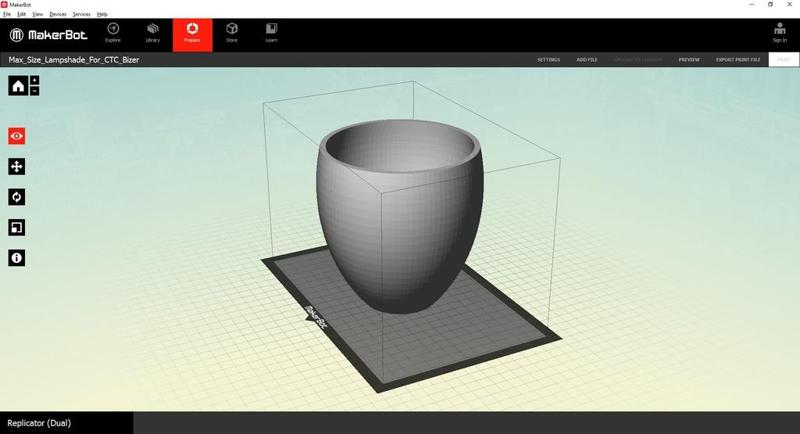
Task: Click the Upload to Library button
Action: (638, 60)
